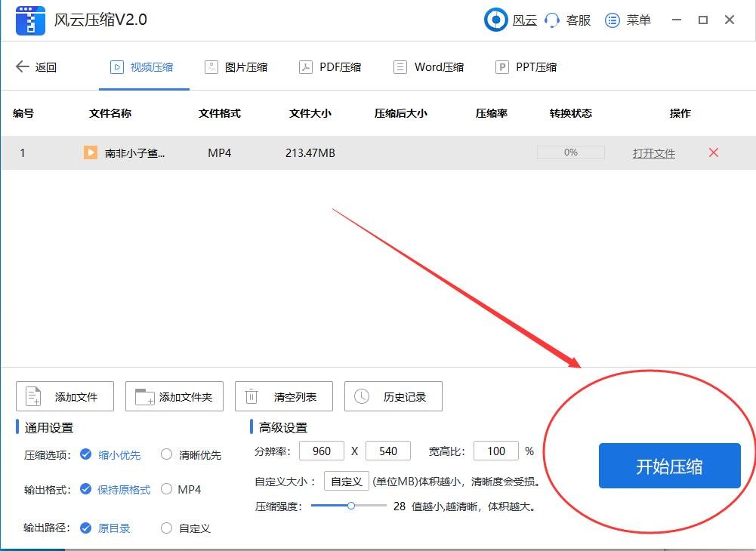Click the 添加文件 add file icon
Screen dimensions: 756x551
(x=33, y=396)
